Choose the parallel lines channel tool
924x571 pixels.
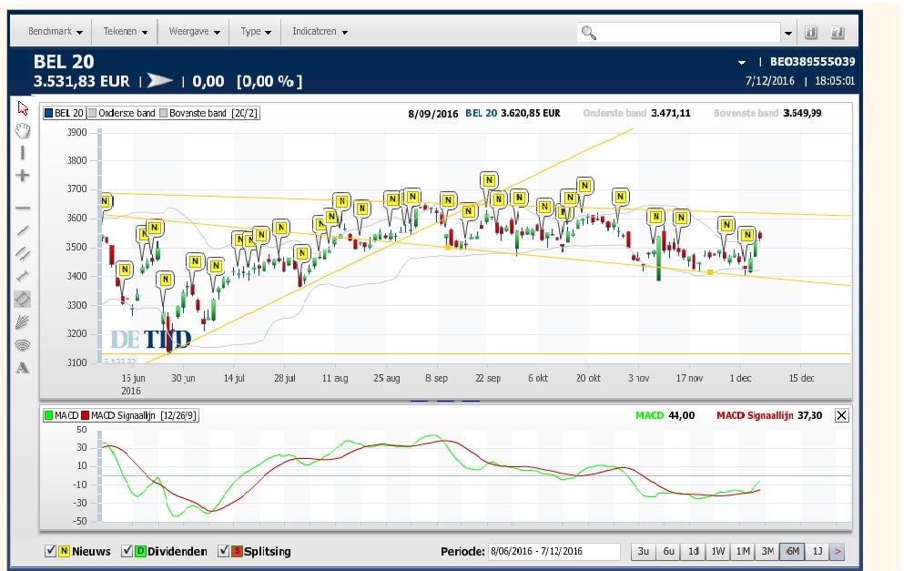(23, 252)
